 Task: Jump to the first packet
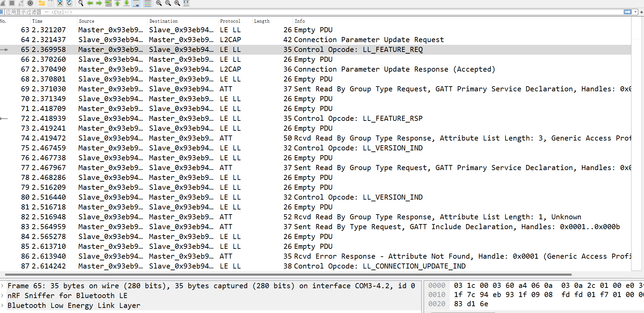point(117,3)
